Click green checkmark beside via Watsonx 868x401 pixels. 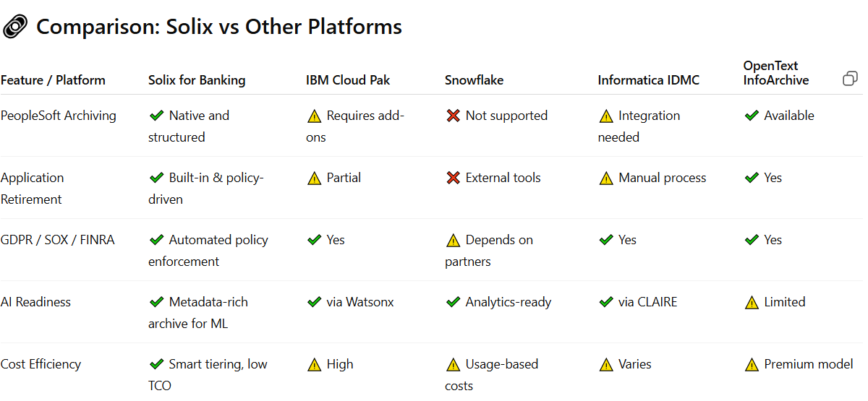(x=314, y=302)
